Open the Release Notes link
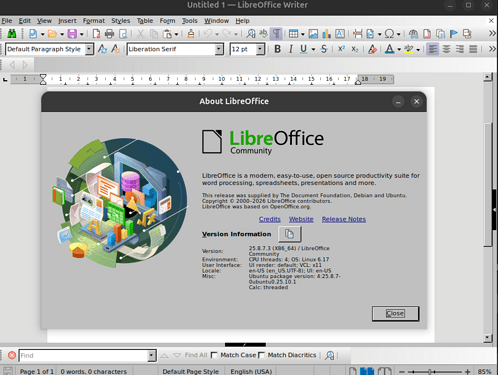498x375 pixels. [x=344, y=219]
